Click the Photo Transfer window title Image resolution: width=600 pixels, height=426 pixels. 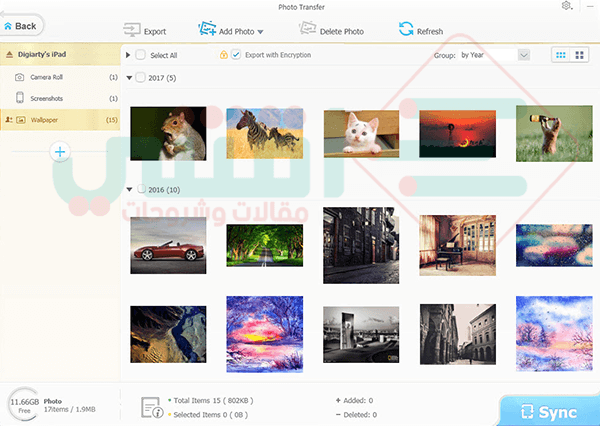tap(302, 7)
